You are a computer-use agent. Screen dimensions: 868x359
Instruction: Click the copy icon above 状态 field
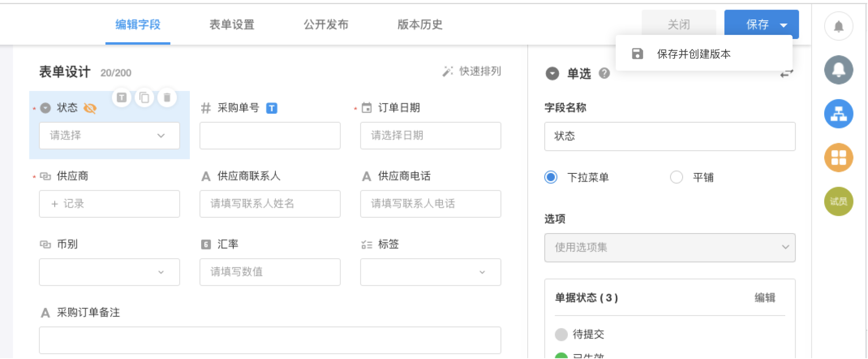(x=144, y=97)
